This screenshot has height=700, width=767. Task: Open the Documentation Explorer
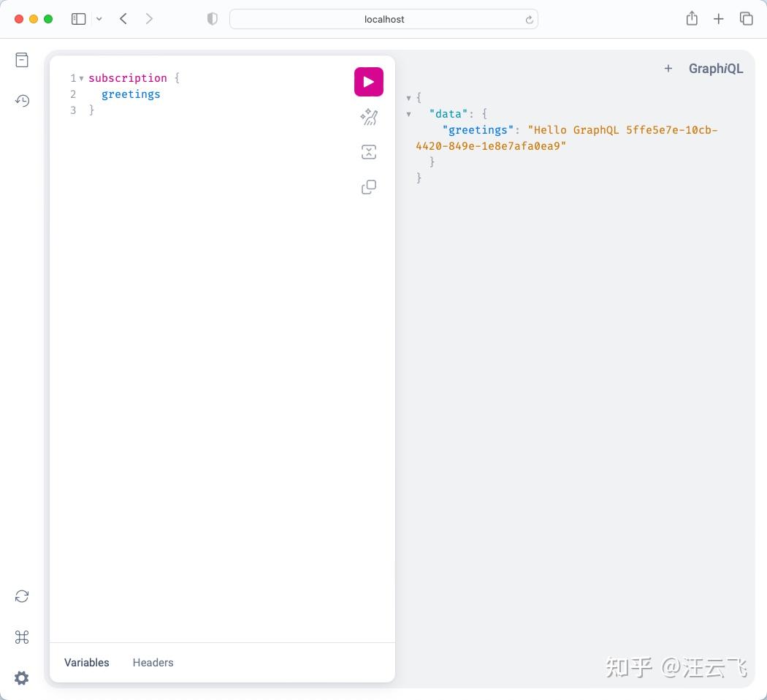22,59
